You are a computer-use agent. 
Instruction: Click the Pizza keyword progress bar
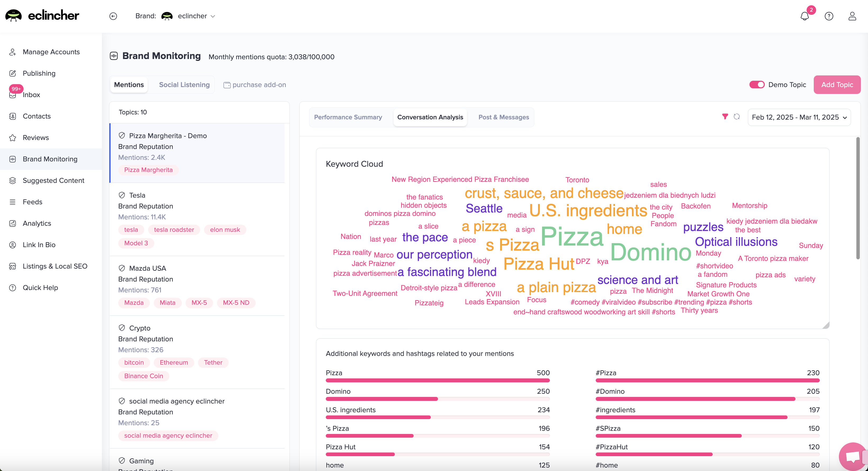(x=437, y=380)
